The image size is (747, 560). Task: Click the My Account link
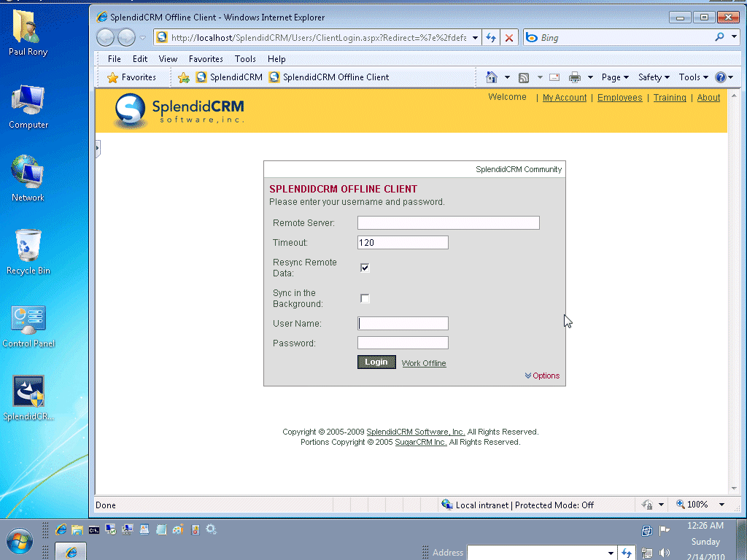click(x=565, y=98)
